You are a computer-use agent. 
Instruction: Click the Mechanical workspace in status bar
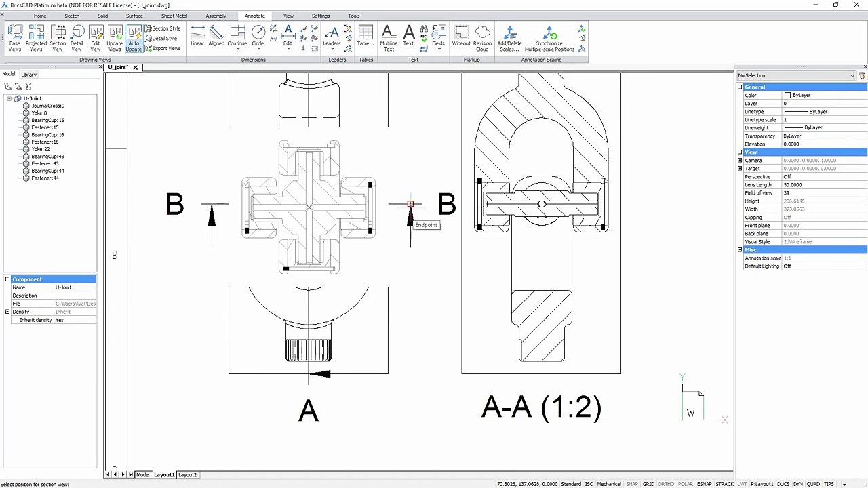(609, 484)
